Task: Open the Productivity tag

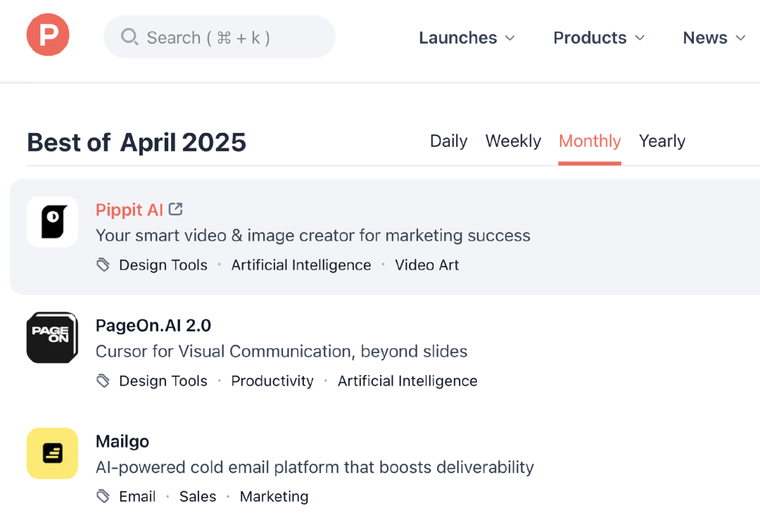Action: (272, 381)
